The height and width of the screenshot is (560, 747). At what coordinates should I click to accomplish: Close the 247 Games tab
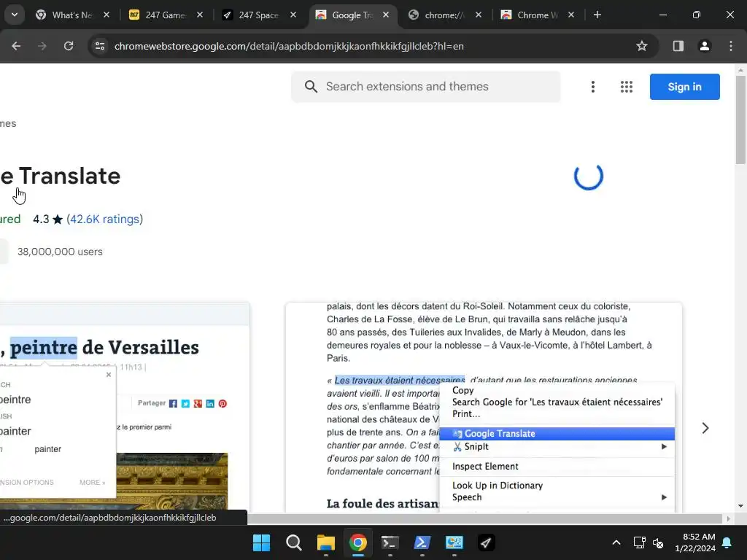[x=200, y=15]
